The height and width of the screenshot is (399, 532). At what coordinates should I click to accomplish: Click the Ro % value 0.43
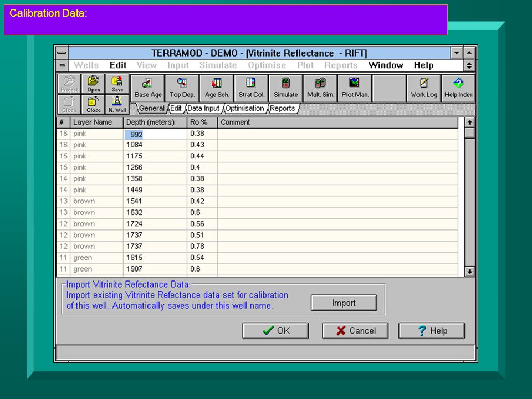(202, 145)
